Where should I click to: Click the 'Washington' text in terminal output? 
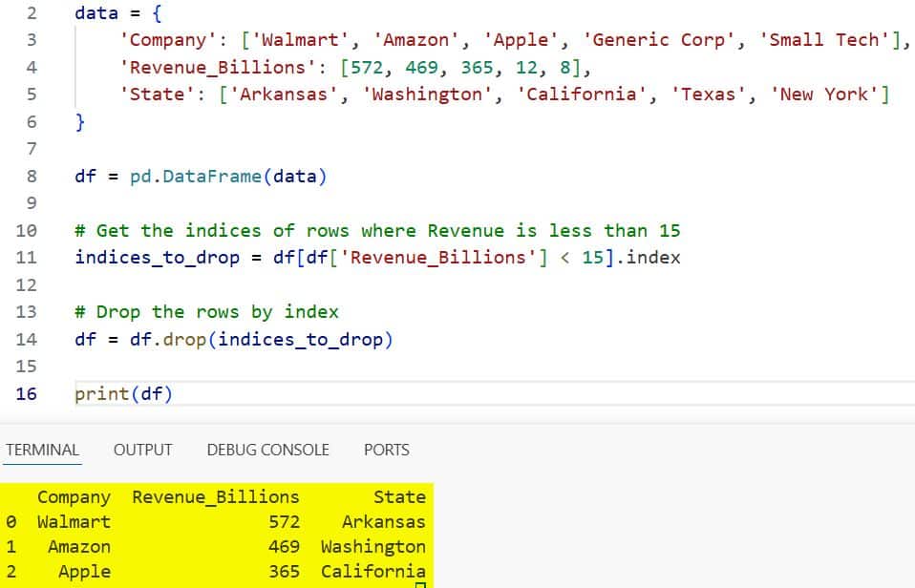tap(372, 546)
